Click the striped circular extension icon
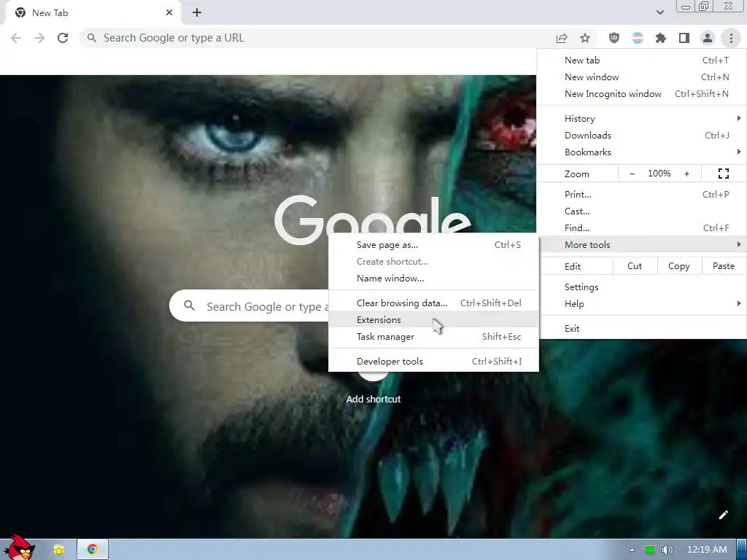This screenshot has height=560, width=747. (x=638, y=38)
